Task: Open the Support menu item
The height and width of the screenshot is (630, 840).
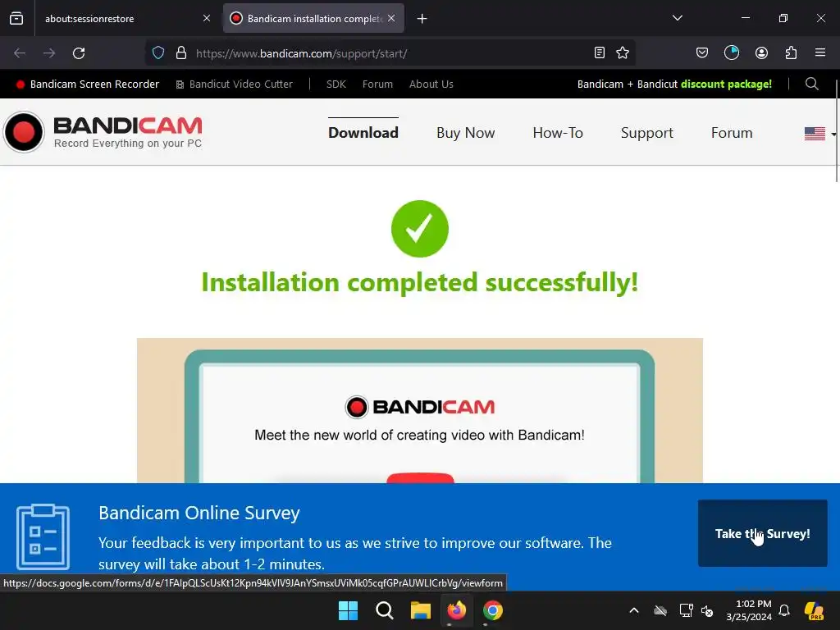Action: [646, 133]
